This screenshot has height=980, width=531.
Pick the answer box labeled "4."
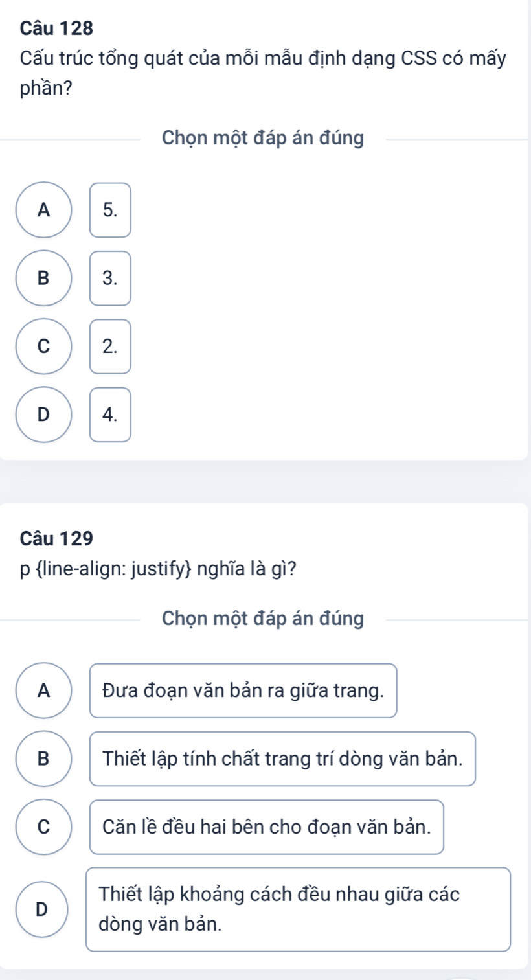pyautogui.click(x=110, y=415)
